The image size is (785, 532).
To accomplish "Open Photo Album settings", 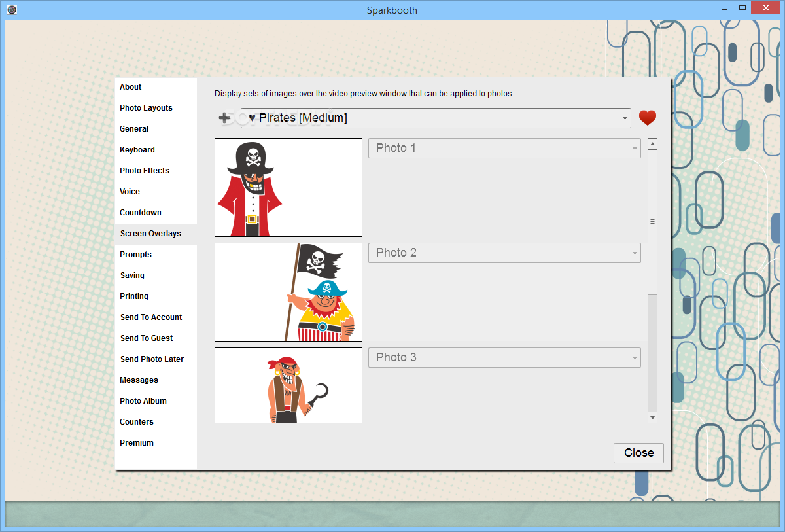I will 156,401.
